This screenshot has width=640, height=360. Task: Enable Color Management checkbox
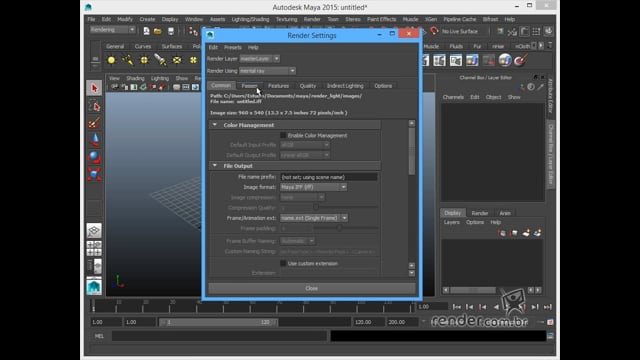[x=283, y=135]
